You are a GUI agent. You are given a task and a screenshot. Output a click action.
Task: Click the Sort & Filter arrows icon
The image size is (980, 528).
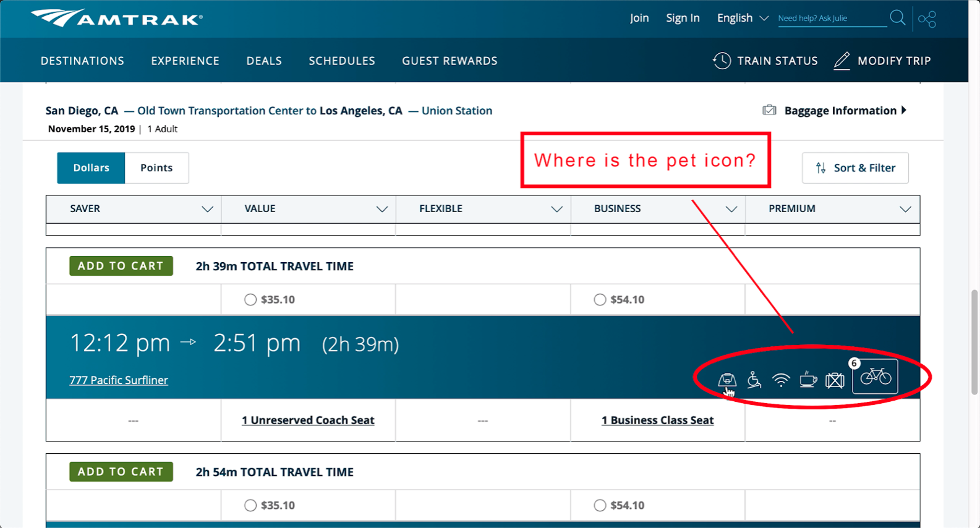coord(820,168)
